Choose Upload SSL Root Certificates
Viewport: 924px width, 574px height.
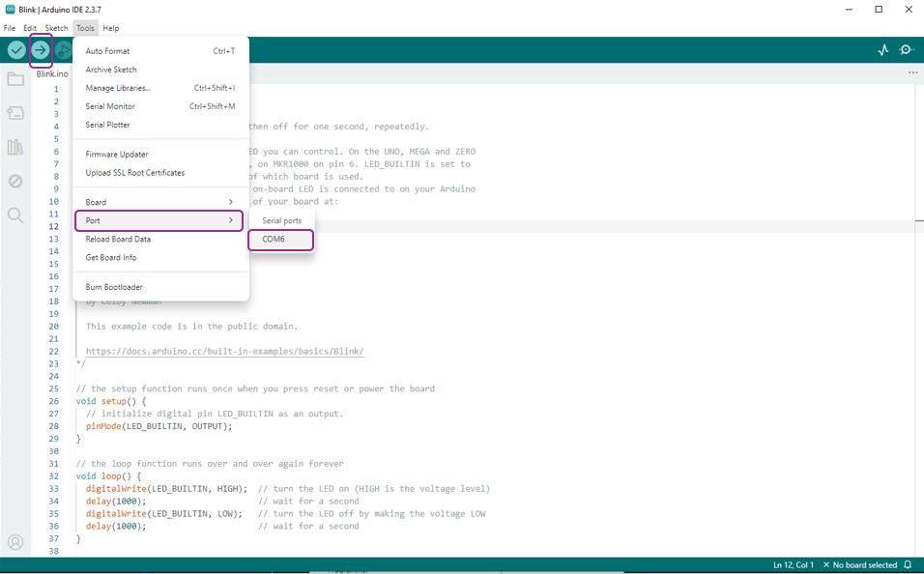[160, 173]
